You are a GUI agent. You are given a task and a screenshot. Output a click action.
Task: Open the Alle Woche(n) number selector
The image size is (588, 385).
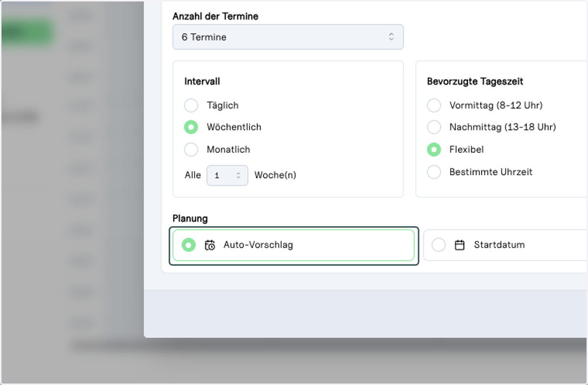[227, 175]
